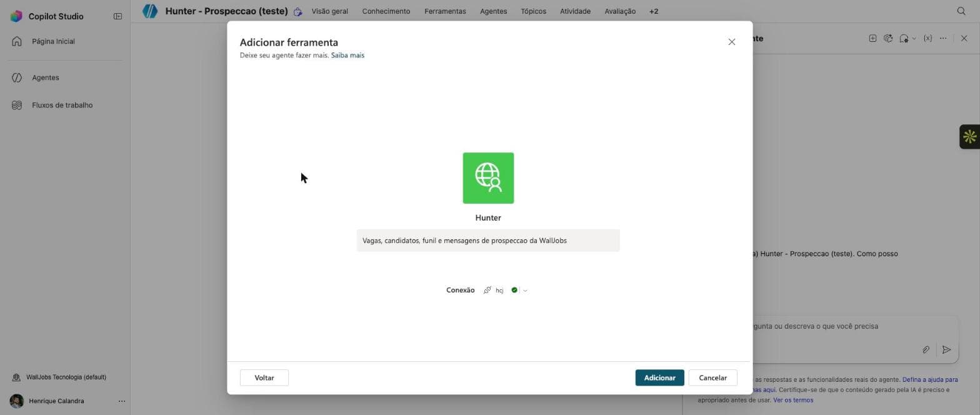980x415 pixels.
Task: Switch to Tópicos tab
Action: click(533, 11)
